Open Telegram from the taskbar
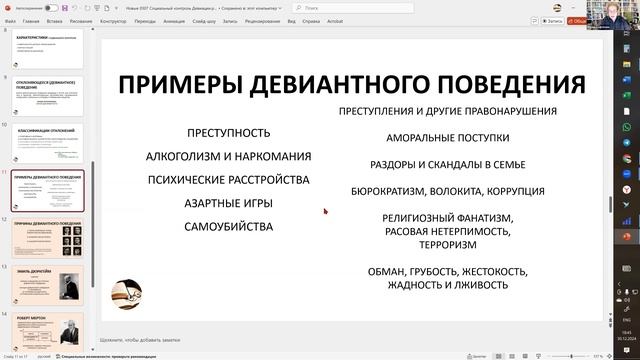Screen dimensions: 640x360 [x=627, y=143]
